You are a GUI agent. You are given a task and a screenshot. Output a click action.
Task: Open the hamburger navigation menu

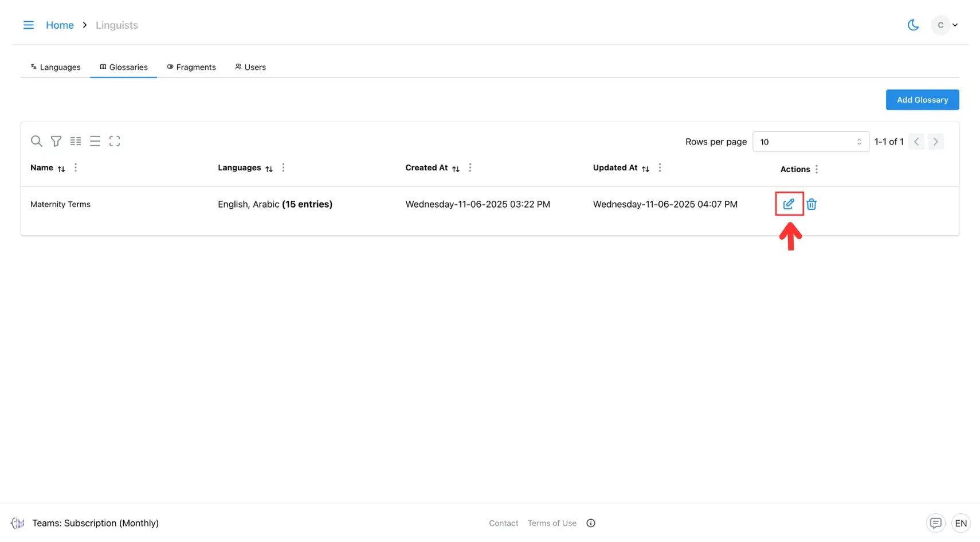tap(28, 25)
